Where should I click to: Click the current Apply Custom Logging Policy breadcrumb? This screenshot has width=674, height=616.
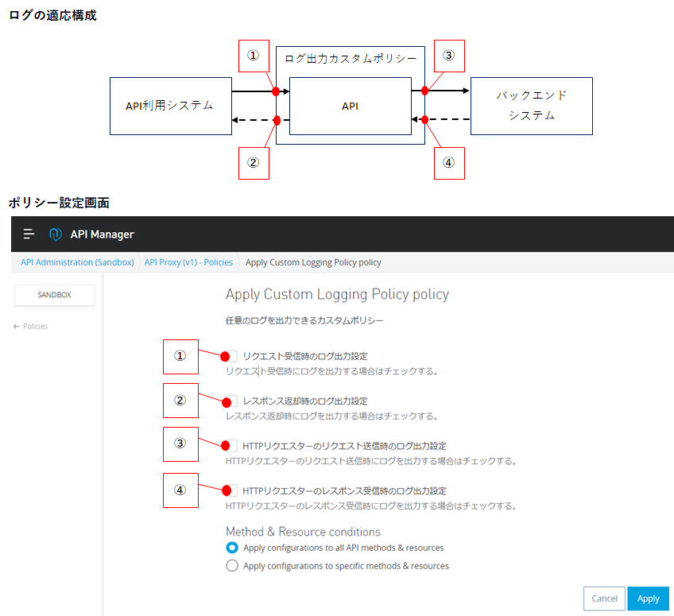[313, 262]
